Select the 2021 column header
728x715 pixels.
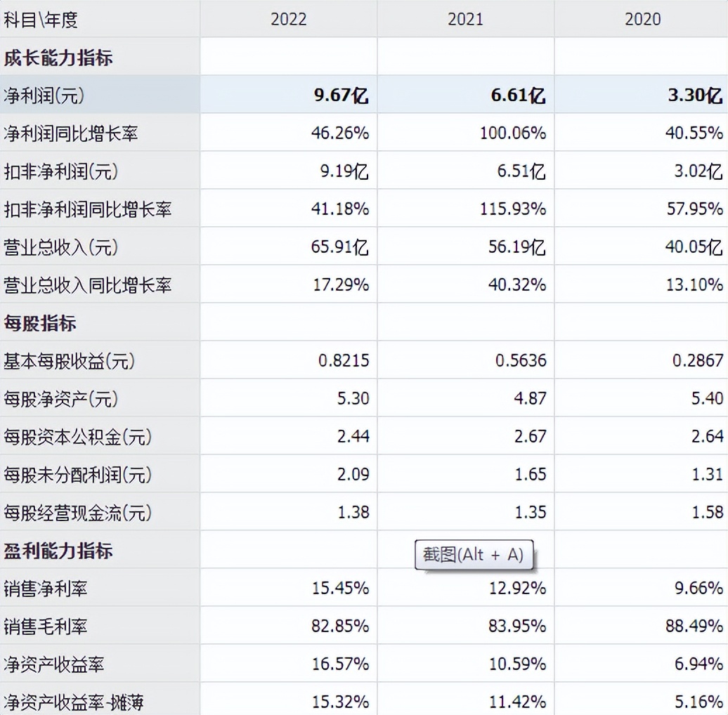coord(465,19)
